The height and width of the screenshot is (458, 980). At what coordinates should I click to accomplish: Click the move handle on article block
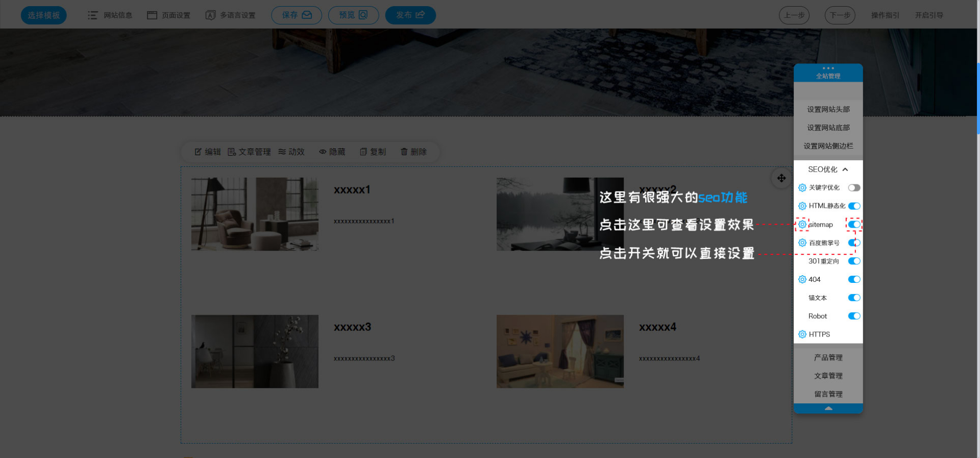click(x=781, y=178)
